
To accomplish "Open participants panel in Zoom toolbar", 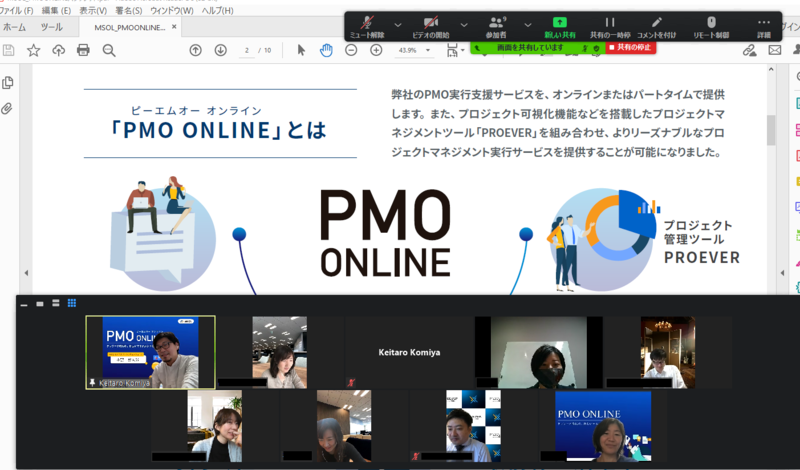I will pos(496,27).
